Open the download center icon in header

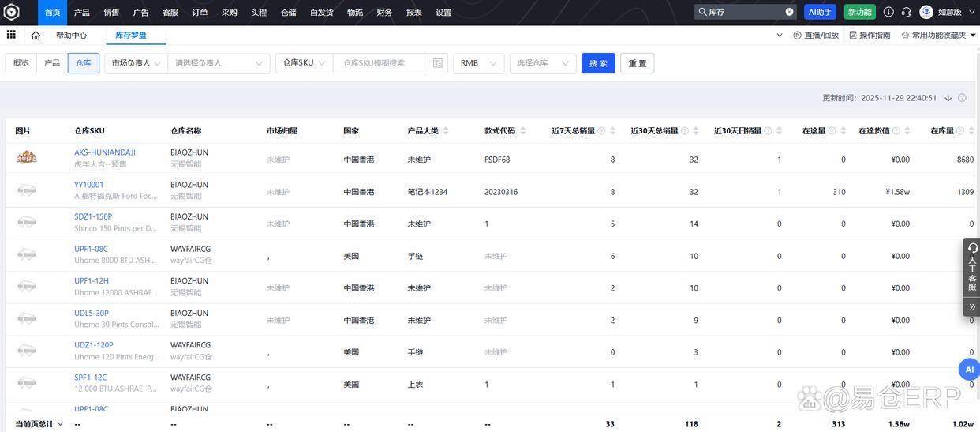click(x=888, y=12)
